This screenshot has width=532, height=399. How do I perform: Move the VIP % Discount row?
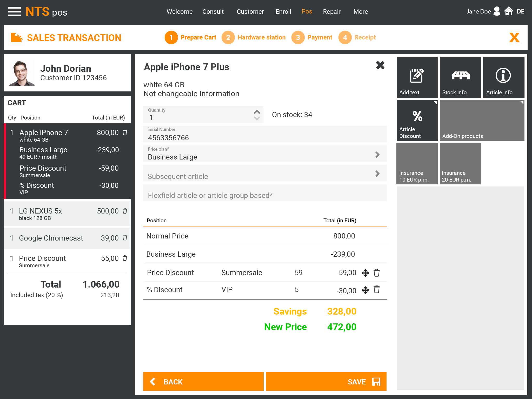pyautogui.click(x=365, y=290)
